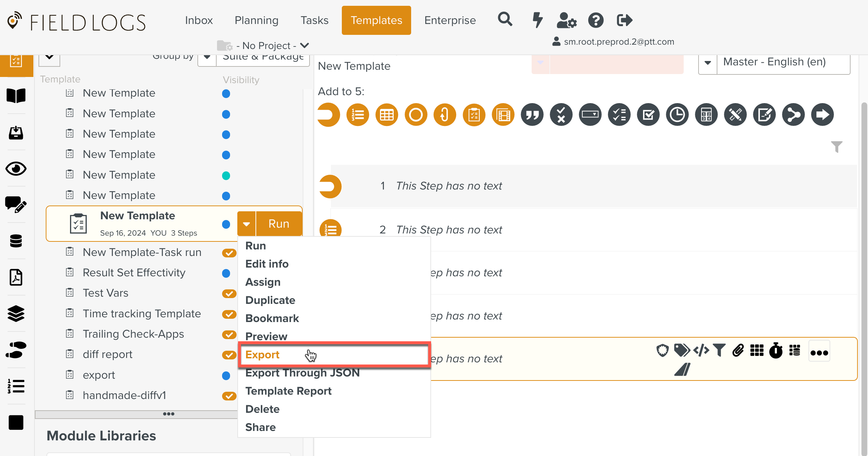Click the search magnifier icon
Screen dimensions: 868x456
[505, 20]
